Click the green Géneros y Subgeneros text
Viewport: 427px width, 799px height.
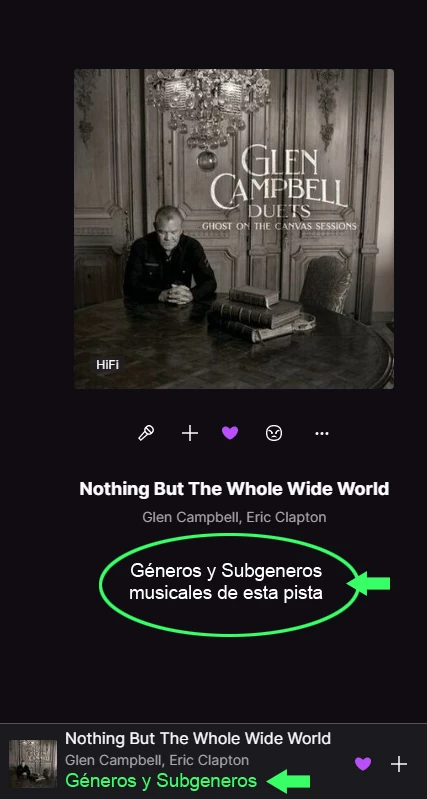coord(161,781)
